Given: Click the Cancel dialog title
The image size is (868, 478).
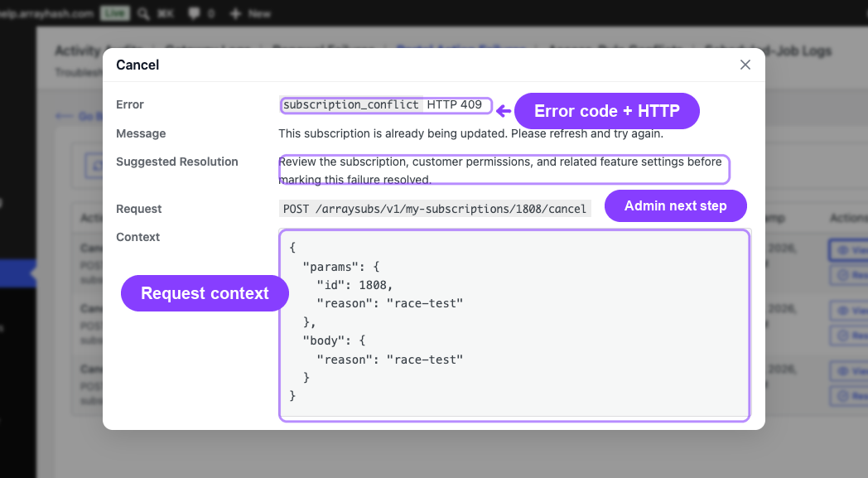Looking at the screenshot, I should (x=137, y=65).
